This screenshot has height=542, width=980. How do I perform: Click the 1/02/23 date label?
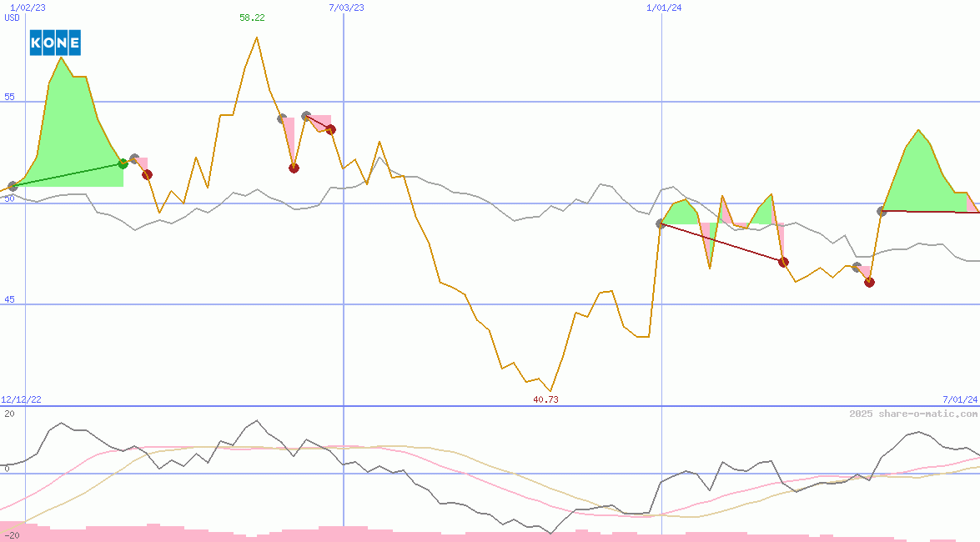click(27, 8)
